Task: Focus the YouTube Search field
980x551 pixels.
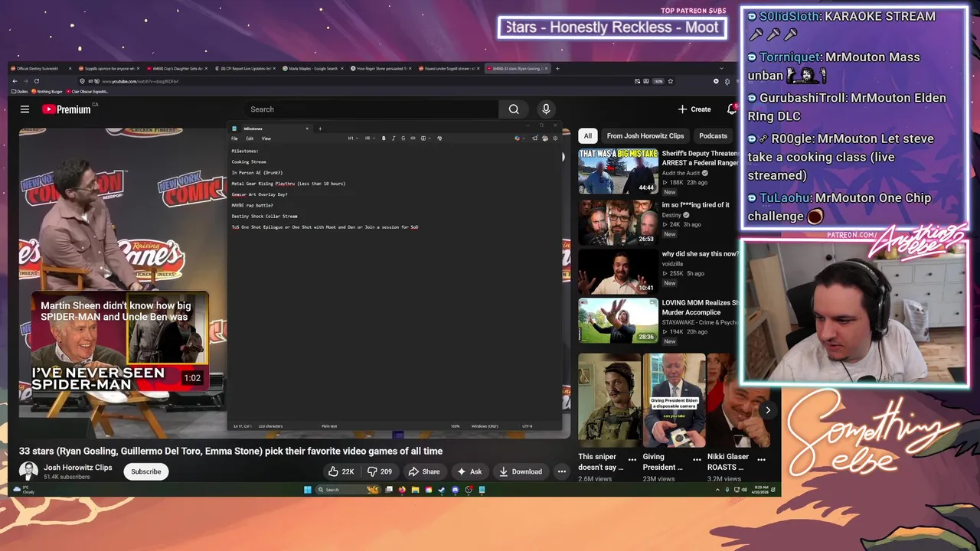Action: 371,109
